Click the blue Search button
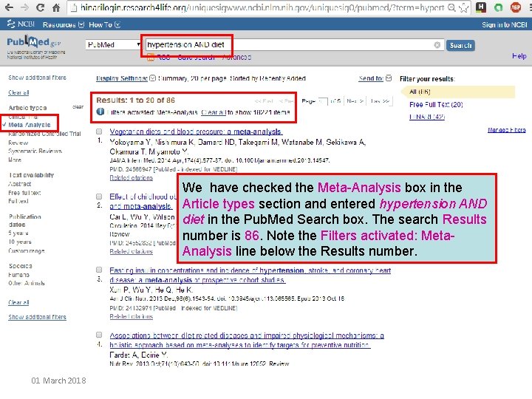The image size is (532, 399). click(x=460, y=45)
